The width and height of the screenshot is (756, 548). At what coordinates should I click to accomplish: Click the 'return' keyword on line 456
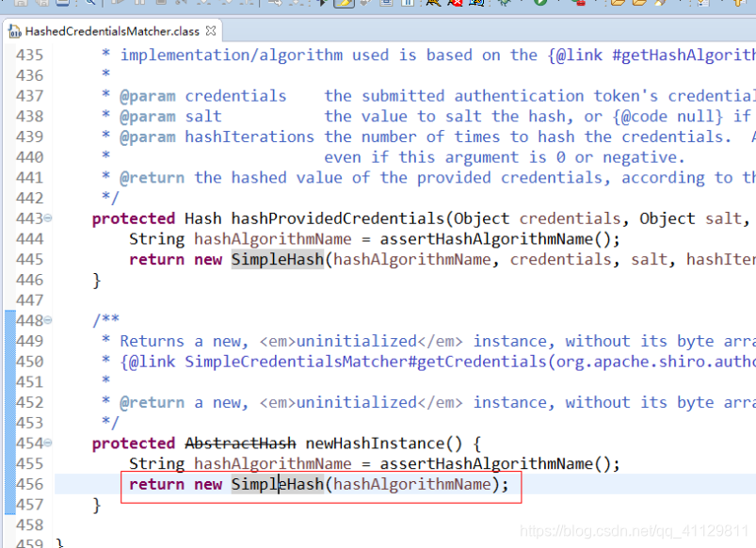156,484
